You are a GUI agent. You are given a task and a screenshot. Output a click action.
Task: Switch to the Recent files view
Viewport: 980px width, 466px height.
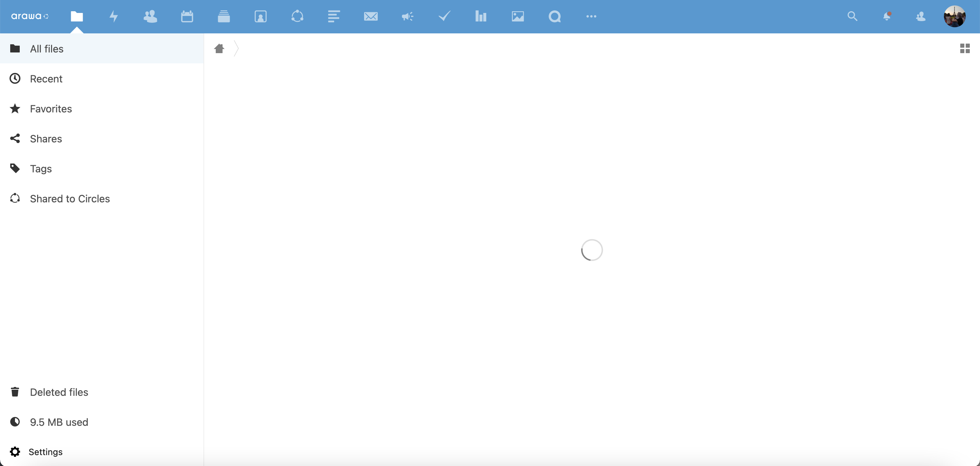click(x=46, y=79)
